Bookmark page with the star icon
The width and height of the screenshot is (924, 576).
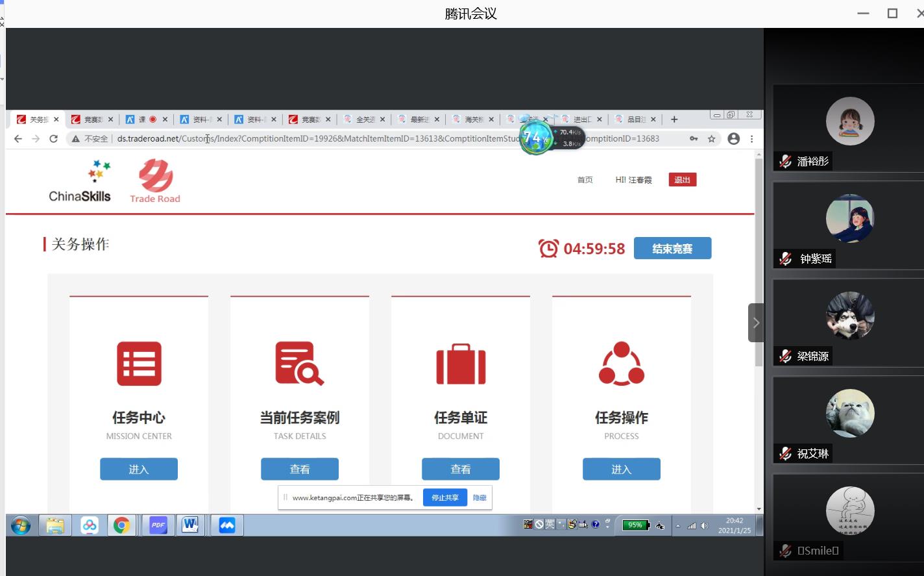pyautogui.click(x=711, y=138)
